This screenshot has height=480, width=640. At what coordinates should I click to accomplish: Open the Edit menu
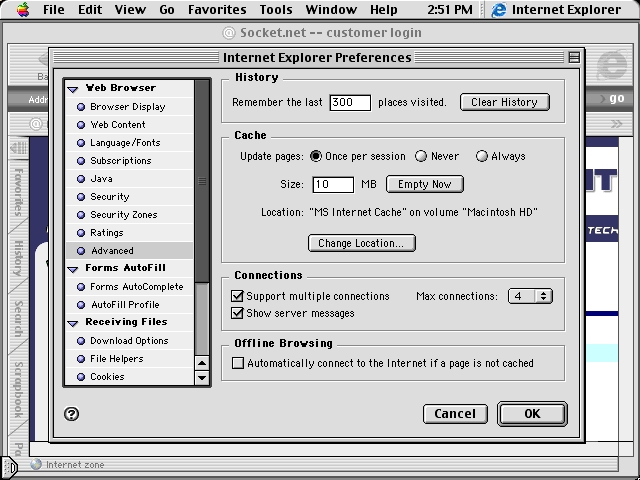pos(90,9)
